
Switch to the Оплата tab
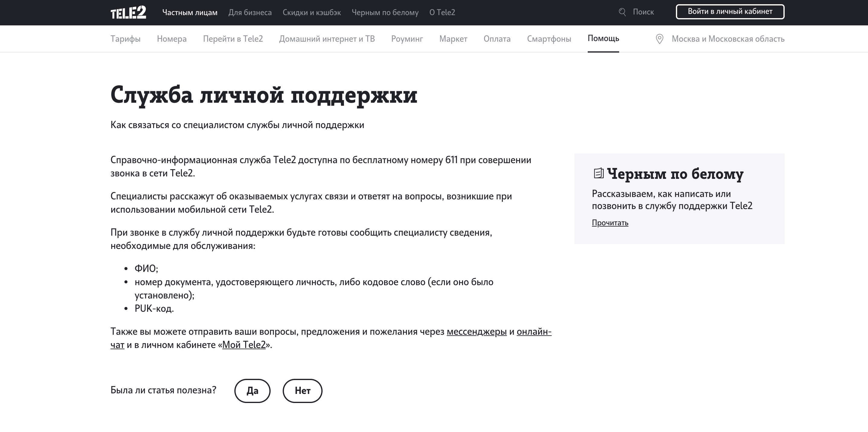(x=497, y=38)
